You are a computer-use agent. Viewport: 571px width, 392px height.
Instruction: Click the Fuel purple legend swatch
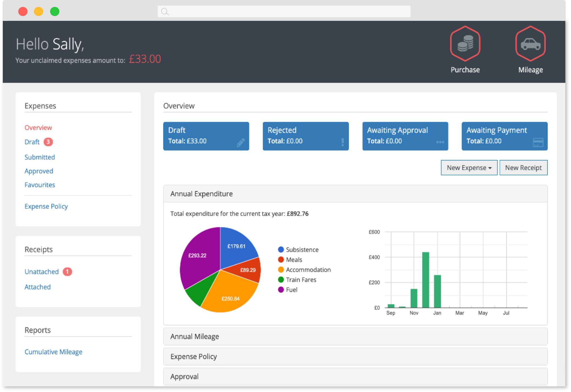(281, 290)
